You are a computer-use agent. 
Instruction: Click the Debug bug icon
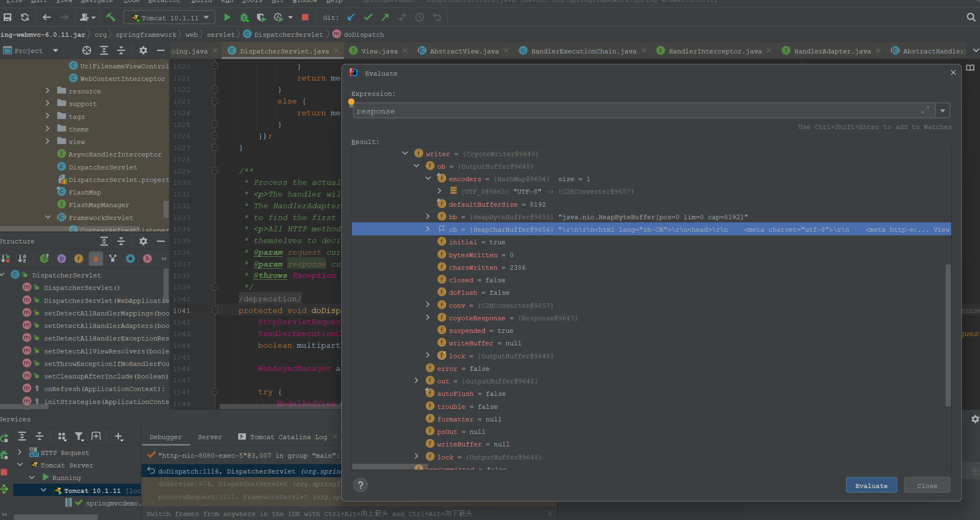click(244, 17)
